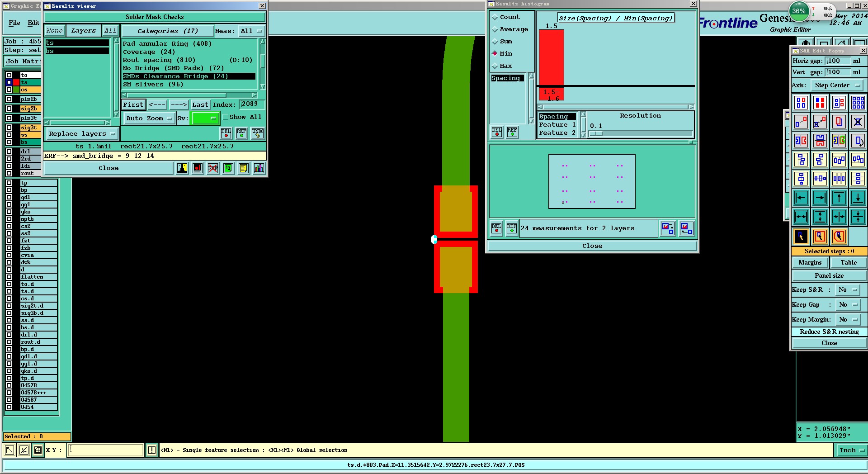Click the move-to-top-edge arrow icon
This screenshot has width=868, height=474.
pyautogui.click(x=839, y=198)
